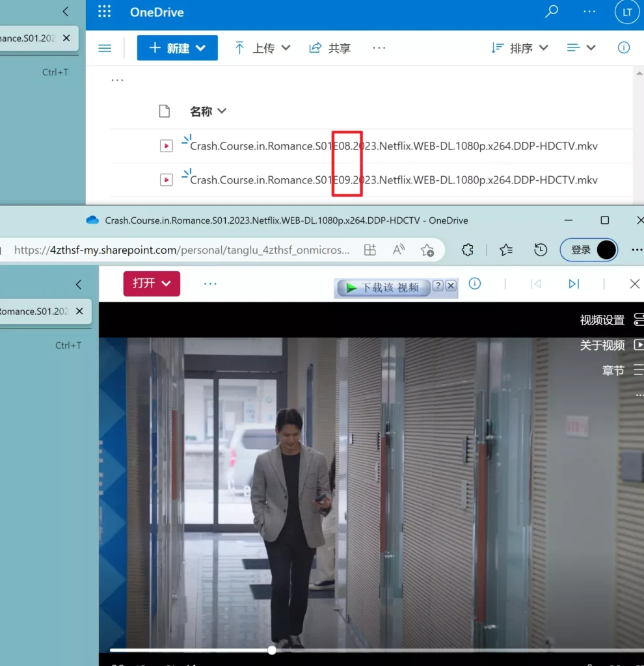Click the browser extensions puzzle icon
The image size is (644, 666).
[x=467, y=250]
